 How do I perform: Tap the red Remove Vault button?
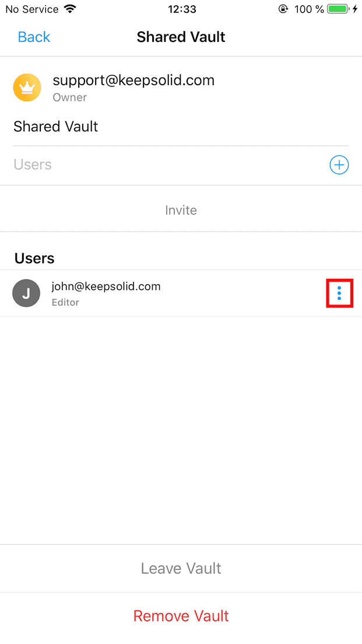181,615
